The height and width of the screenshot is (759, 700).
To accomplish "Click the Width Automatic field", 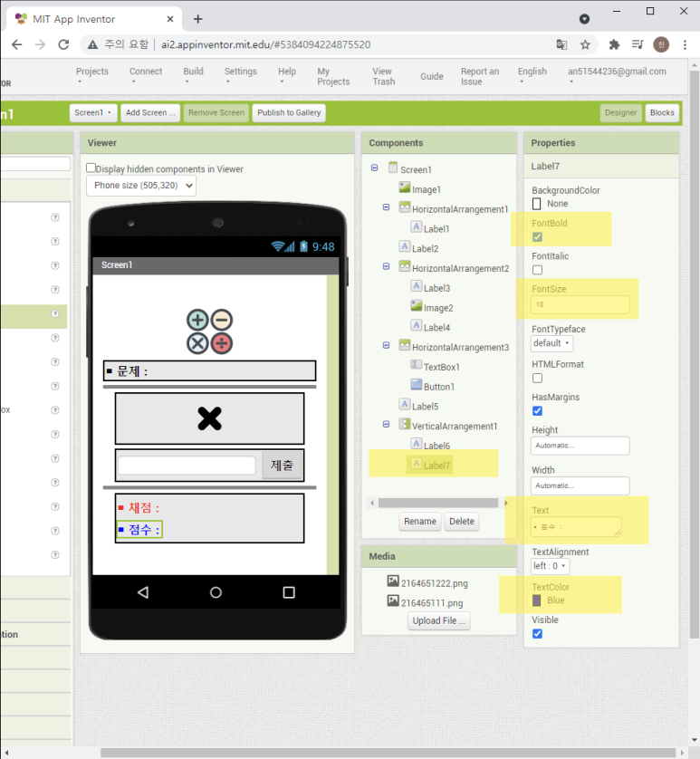I will 580,485.
